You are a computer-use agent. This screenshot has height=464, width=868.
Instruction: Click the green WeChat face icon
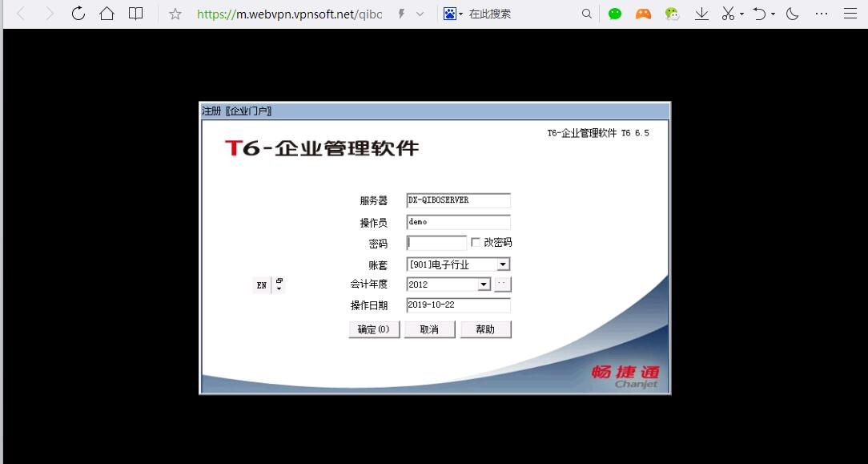coord(672,14)
